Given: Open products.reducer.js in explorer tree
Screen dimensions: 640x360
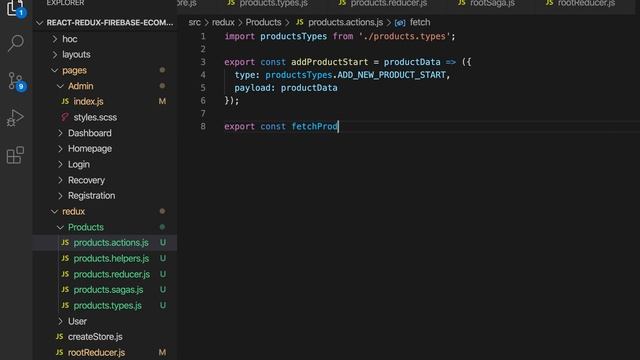Looking at the screenshot, I should (x=111, y=274).
